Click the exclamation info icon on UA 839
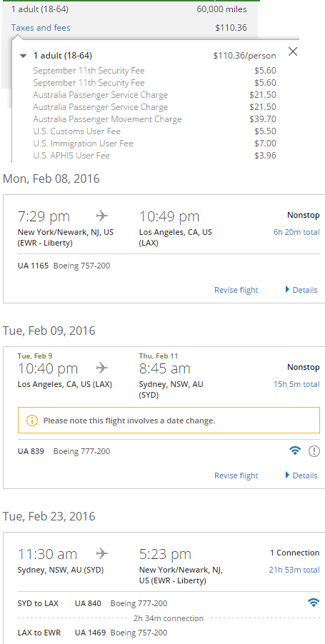Image resolution: width=325 pixels, height=644 pixels. point(314,451)
